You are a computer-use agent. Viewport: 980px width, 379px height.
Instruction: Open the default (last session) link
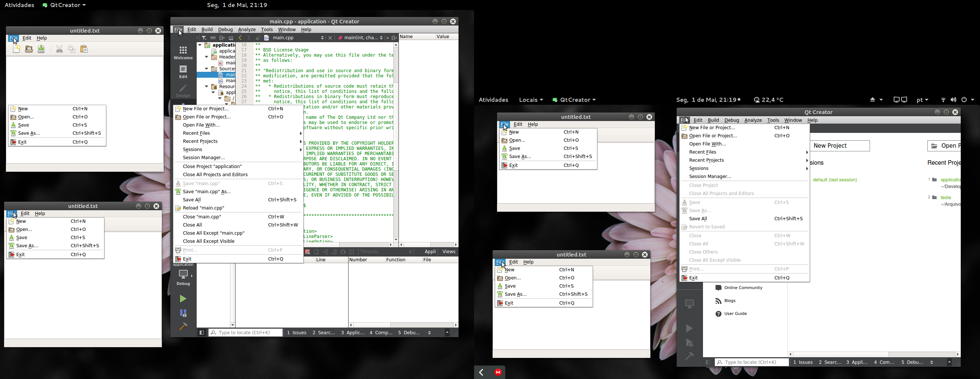[835, 180]
